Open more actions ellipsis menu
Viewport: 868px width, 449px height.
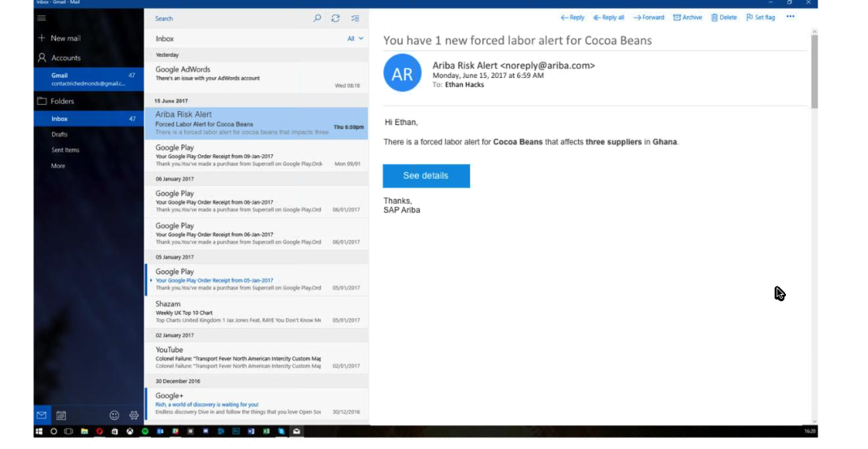[x=791, y=16]
